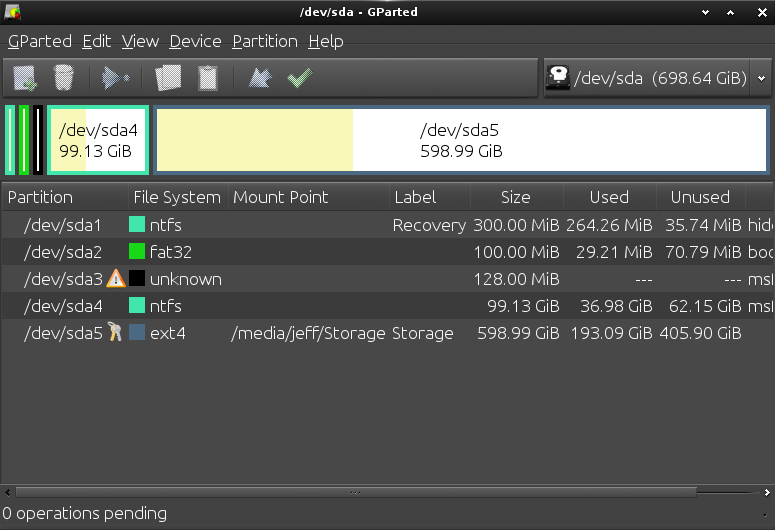The image size is (775, 530).
Task: Maximize window using title bar up arrow
Action: (x=730, y=12)
